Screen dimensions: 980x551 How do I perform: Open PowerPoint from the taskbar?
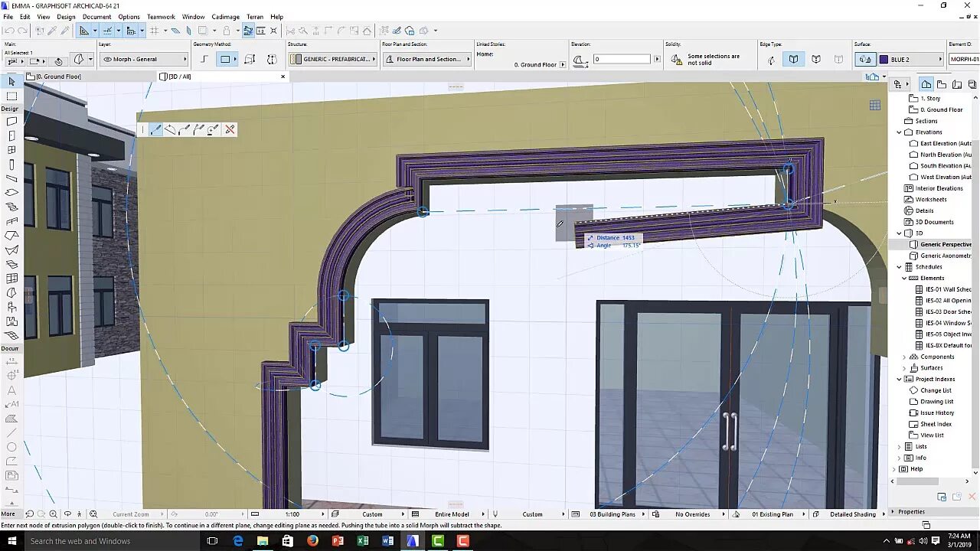click(x=338, y=541)
